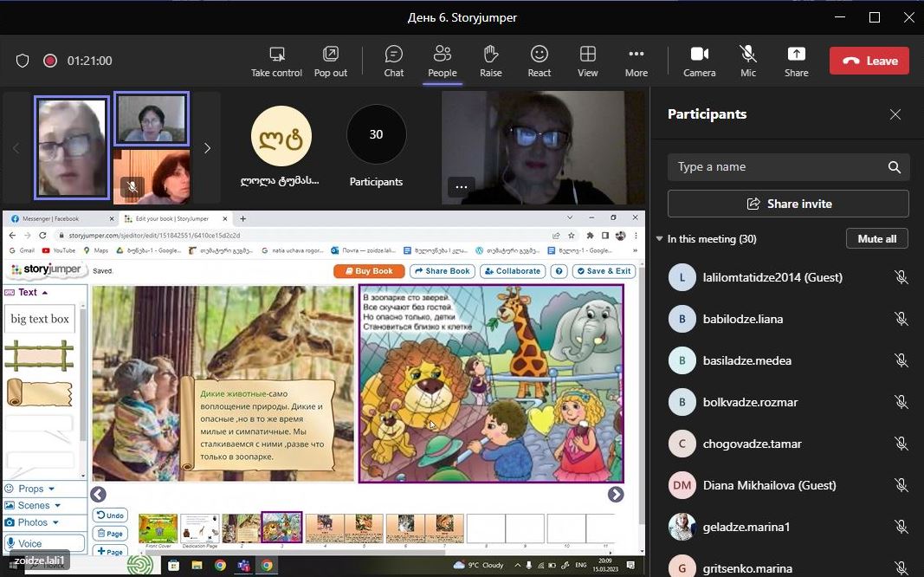This screenshot has height=577, width=924.
Task: Raise your hand
Action: pyautogui.click(x=491, y=62)
